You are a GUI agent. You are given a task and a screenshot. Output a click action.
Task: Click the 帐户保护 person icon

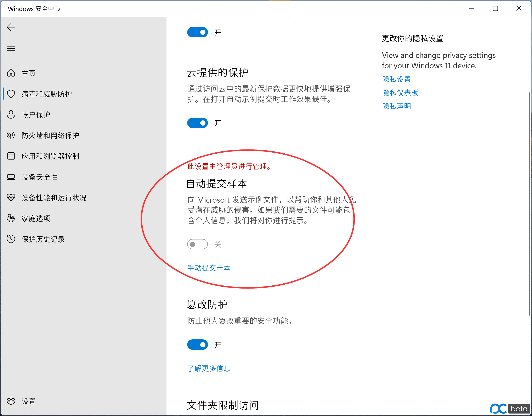[11, 114]
